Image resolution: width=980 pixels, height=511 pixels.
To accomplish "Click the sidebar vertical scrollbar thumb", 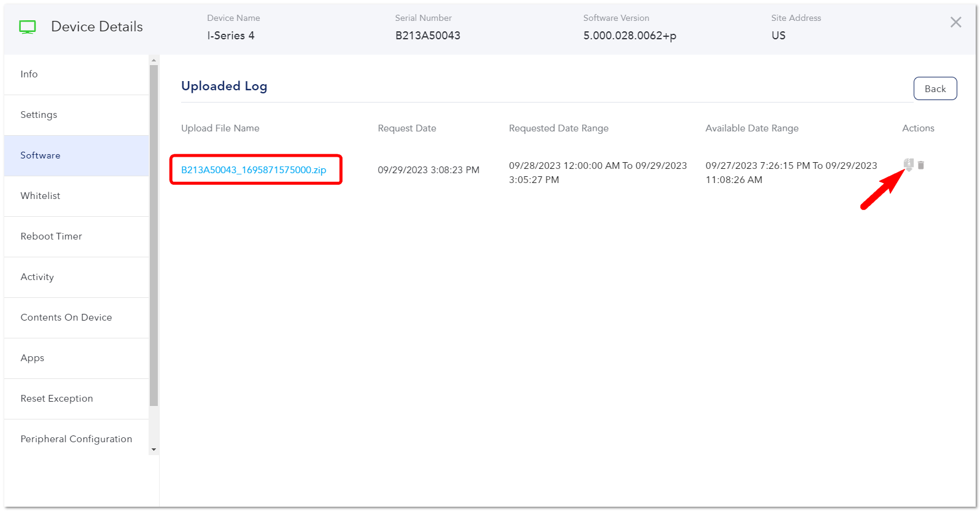I will [x=154, y=236].
